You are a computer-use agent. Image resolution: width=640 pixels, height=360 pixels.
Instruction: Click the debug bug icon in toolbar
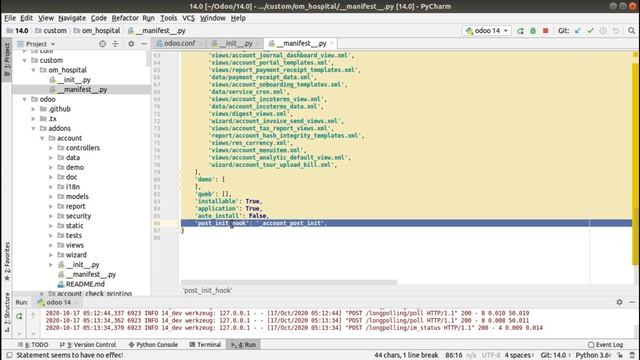click(x=533, y=31)
